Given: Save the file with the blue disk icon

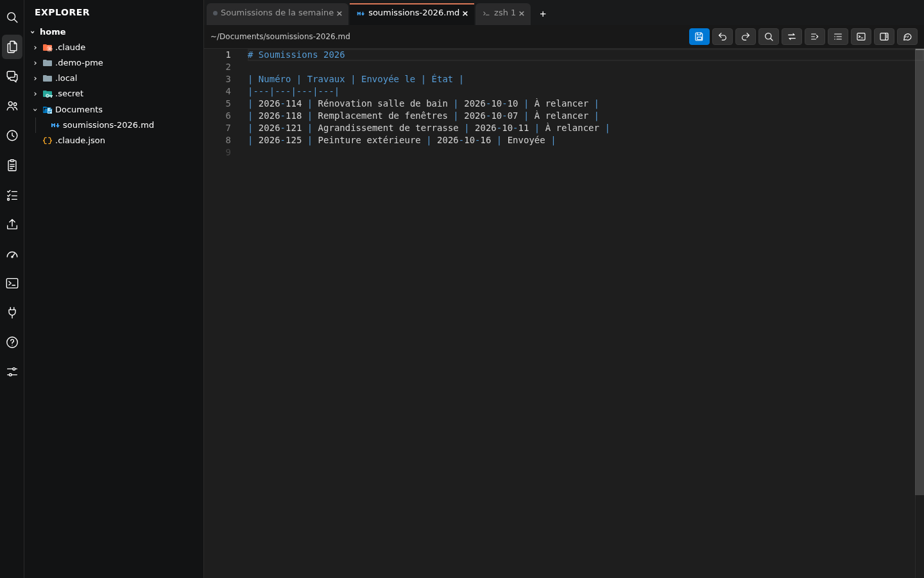Looking at the screenshot, I should tap(699, 37).
